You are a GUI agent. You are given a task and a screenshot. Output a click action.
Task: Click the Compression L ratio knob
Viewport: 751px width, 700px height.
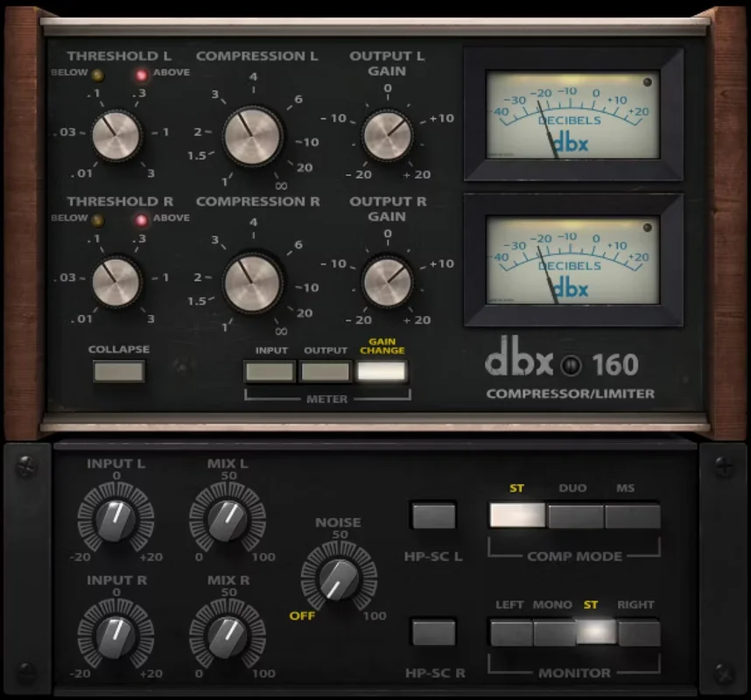[x=252, y=136]
